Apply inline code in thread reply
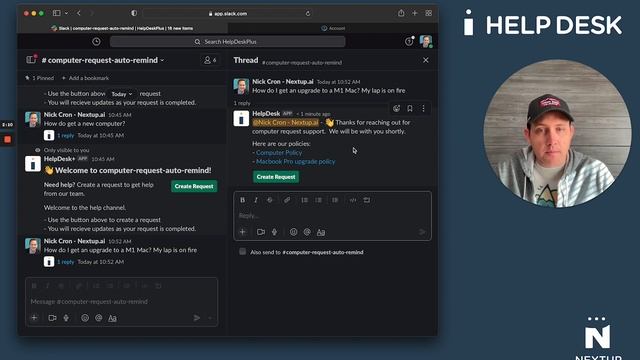This screenshot has height=360, width=640. tap(353, 200)
